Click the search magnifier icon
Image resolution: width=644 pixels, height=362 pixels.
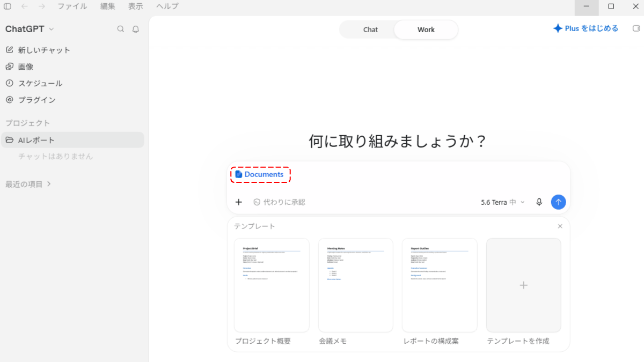(x=121, y=29)
